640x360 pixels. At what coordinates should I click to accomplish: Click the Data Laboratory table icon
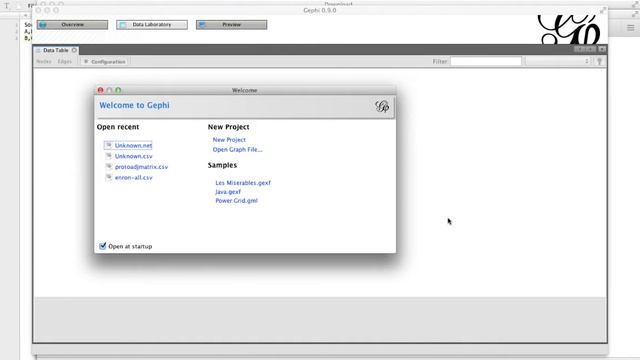click(122, 25)
